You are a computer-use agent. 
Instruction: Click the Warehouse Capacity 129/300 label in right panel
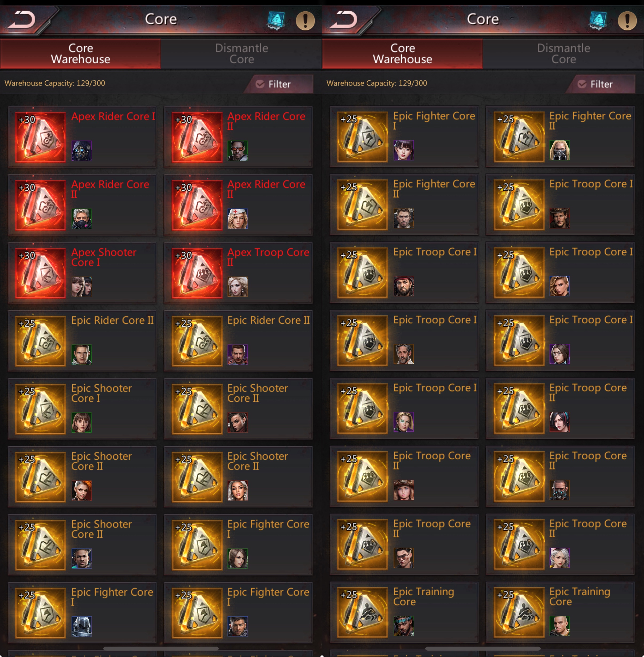tap(376, 83)
